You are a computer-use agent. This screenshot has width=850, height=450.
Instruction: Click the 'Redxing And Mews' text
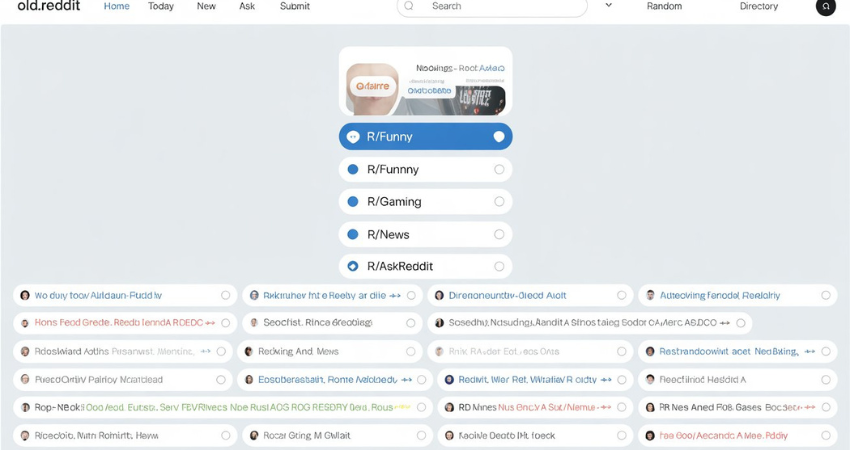click(298, 352)
